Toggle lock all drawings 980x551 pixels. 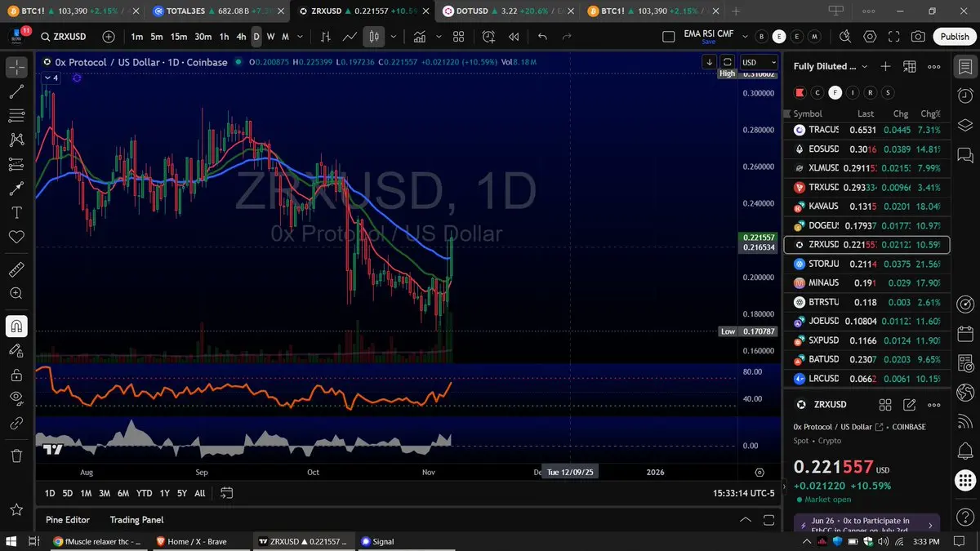pos(16,375)
